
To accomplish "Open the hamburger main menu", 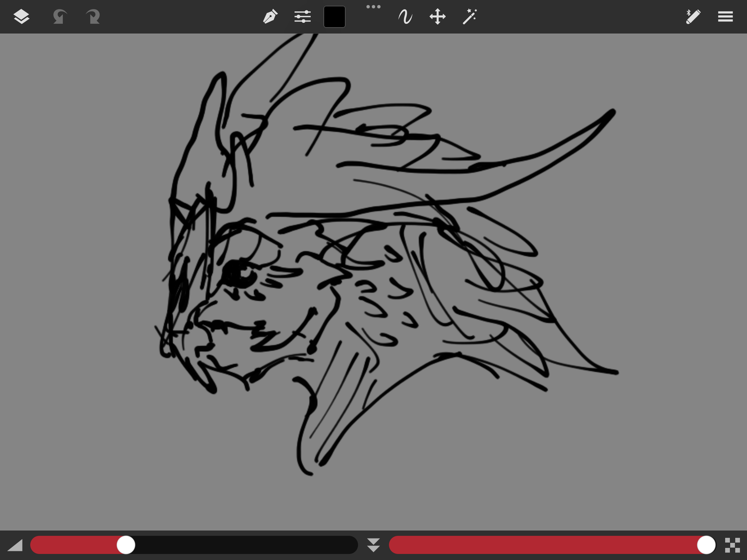I will tap(726, 16).
